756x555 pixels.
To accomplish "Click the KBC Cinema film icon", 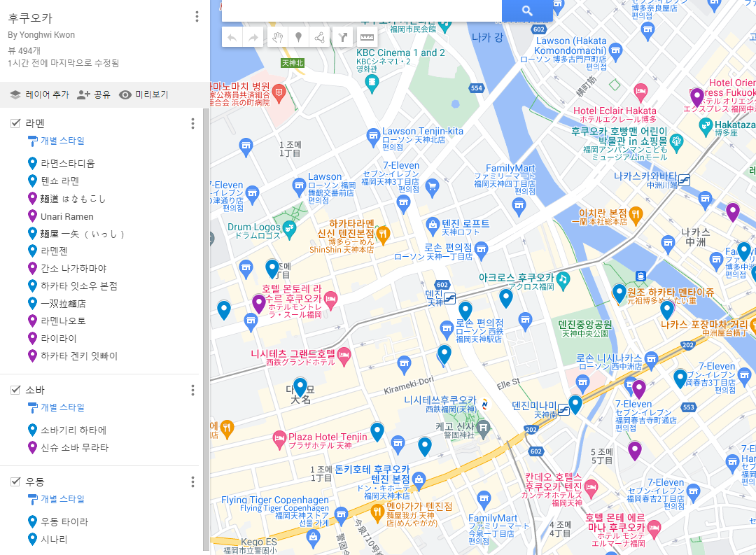I will (372, 83).
